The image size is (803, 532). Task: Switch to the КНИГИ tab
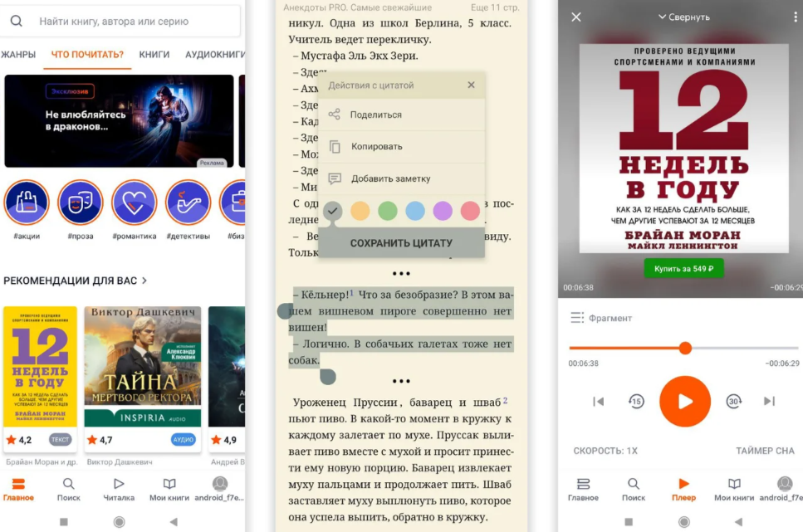(154, 54)
